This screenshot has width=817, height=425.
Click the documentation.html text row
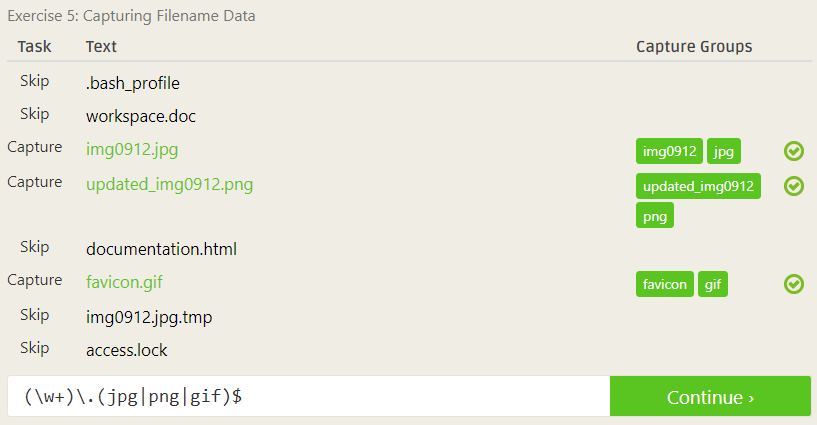[x=161, y=249]
